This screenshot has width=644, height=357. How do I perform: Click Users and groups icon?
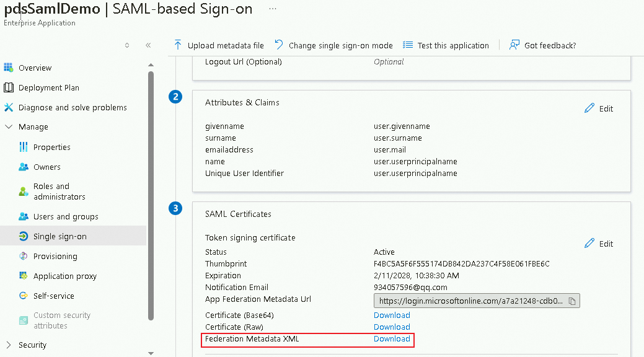pos(24,216)
